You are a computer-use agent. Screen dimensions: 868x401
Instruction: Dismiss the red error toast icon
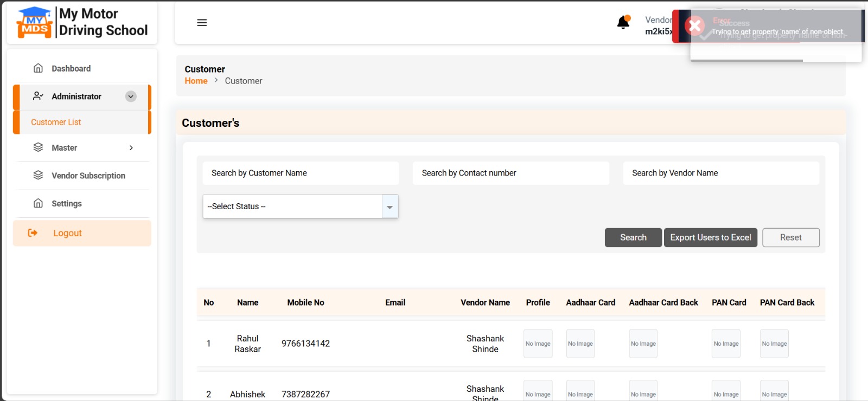click(694, 26)
